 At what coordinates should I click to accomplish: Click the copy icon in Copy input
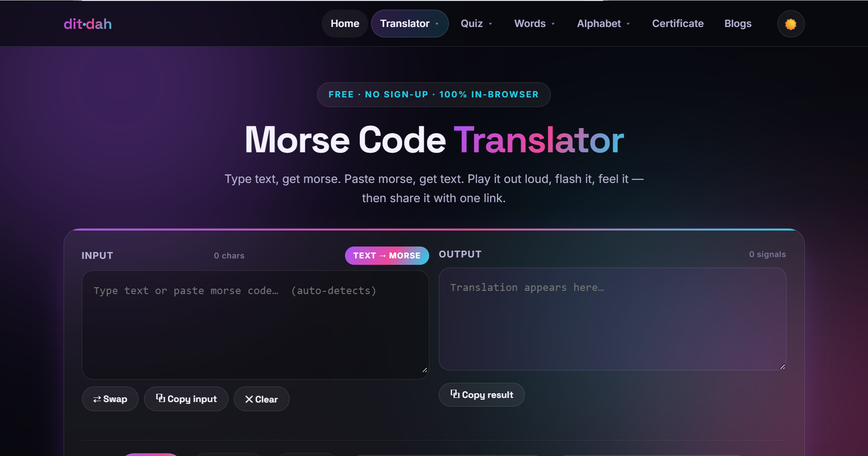click(161, 398)
